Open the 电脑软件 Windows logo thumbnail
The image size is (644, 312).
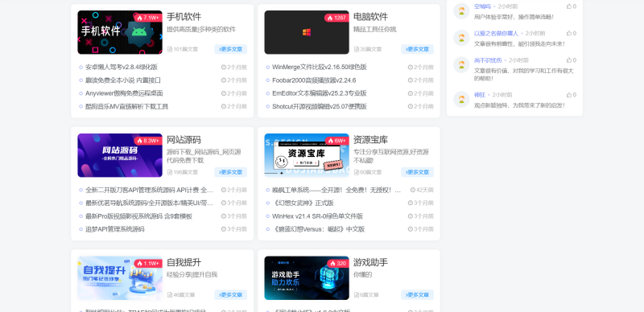[x=307, y=32]
